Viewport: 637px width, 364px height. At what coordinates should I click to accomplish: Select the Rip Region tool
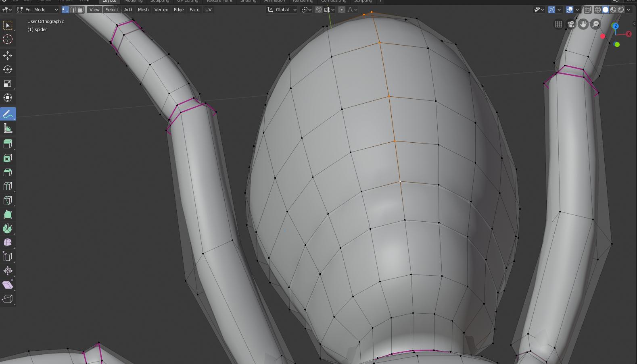(x=8, y=299)
